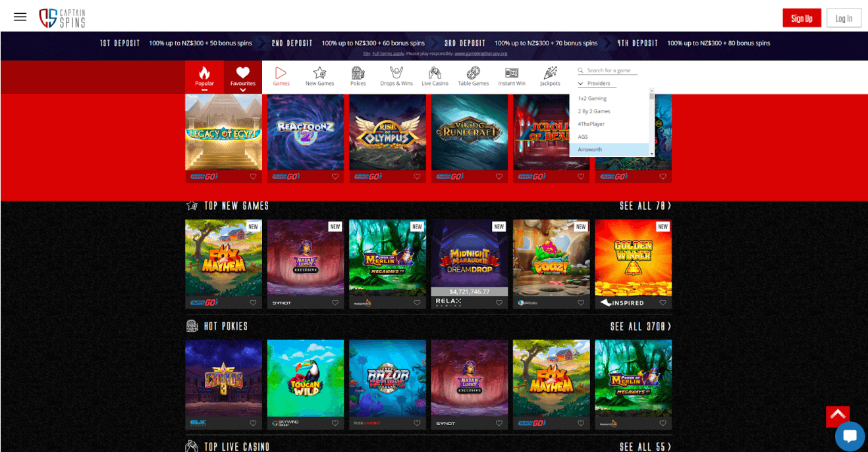Open the Full terms apply link
Image resolution: width=868 pixels, height=452 pixels.
[x=388, y=53]
